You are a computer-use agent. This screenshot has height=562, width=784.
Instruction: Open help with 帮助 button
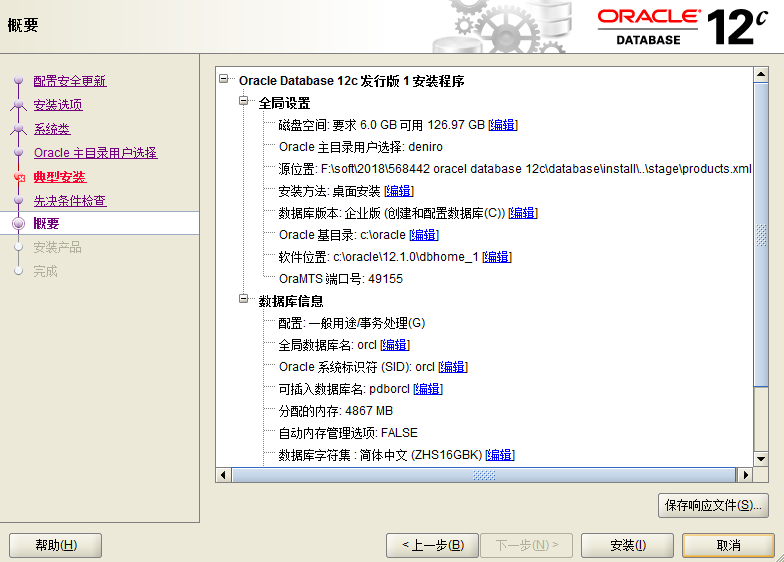tap(56, 545)
